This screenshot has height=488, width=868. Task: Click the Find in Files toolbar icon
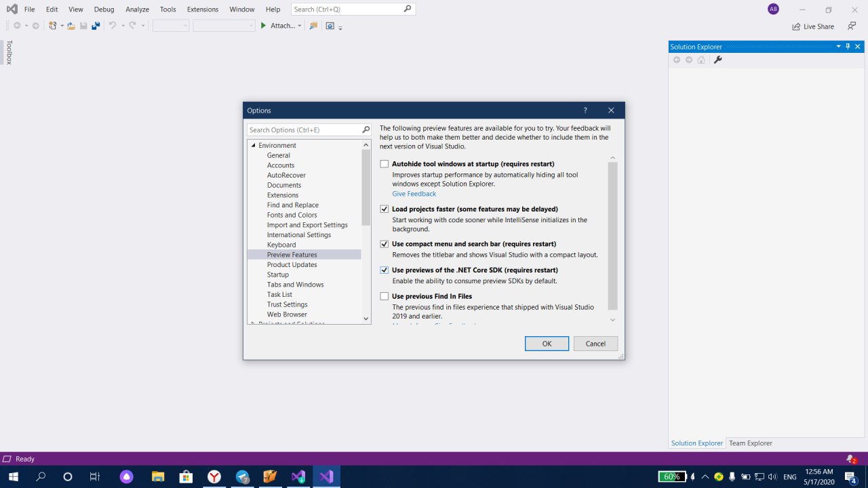click(313, 26)
